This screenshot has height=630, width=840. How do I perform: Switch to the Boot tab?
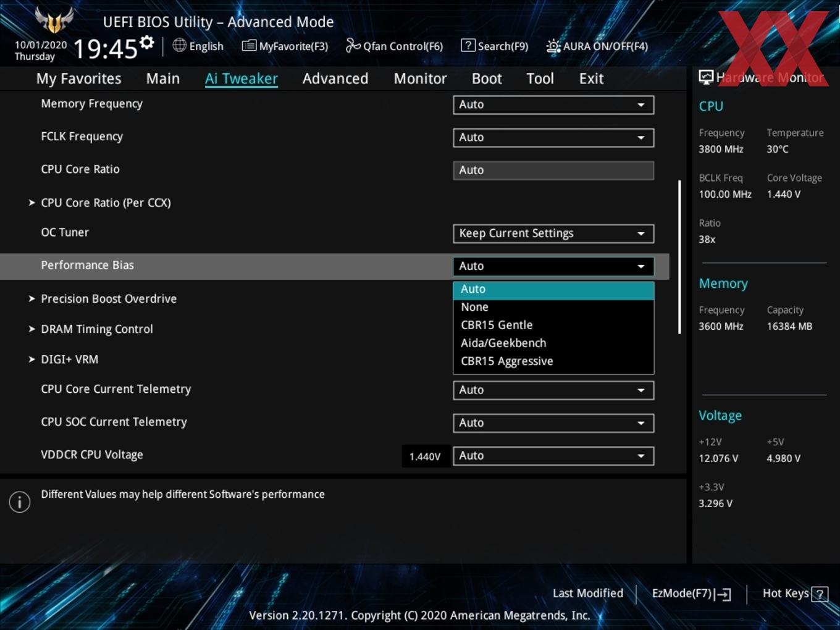(487, 78)
